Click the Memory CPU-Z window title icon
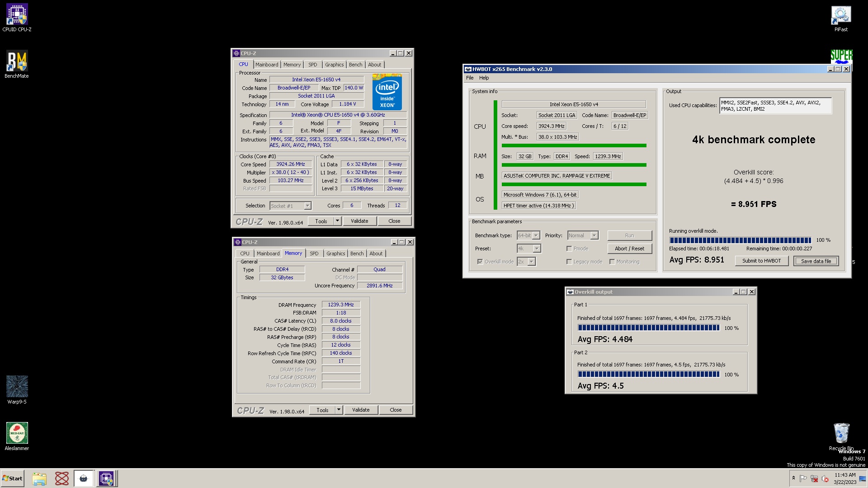The width and height of the screenshot is (868, 488). tap(238, 242)
